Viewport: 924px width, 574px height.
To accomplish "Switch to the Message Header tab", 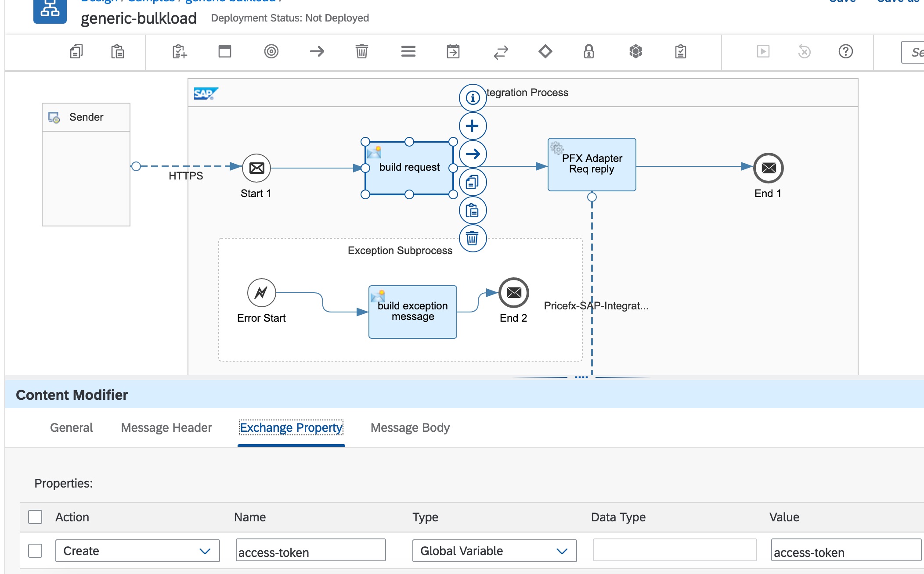I will (x=166, y=427).
